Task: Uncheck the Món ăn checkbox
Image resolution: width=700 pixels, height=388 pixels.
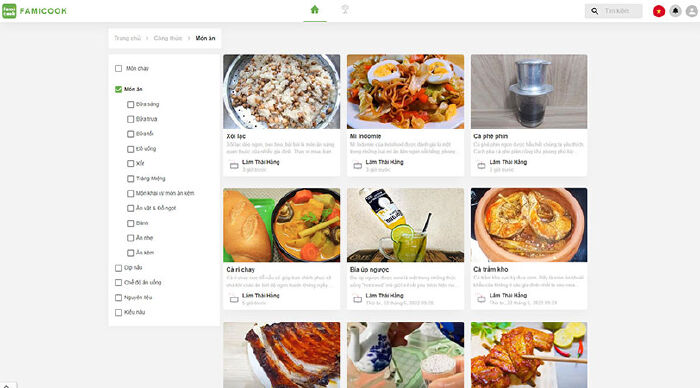Action: [118, 89]
